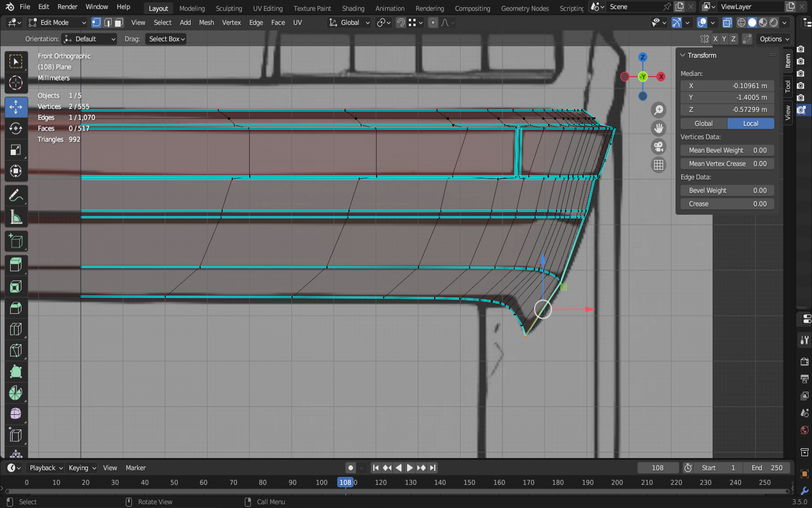Activate the 3D Cursor tool
812x508 pixels.
click(x=16, y=82)
